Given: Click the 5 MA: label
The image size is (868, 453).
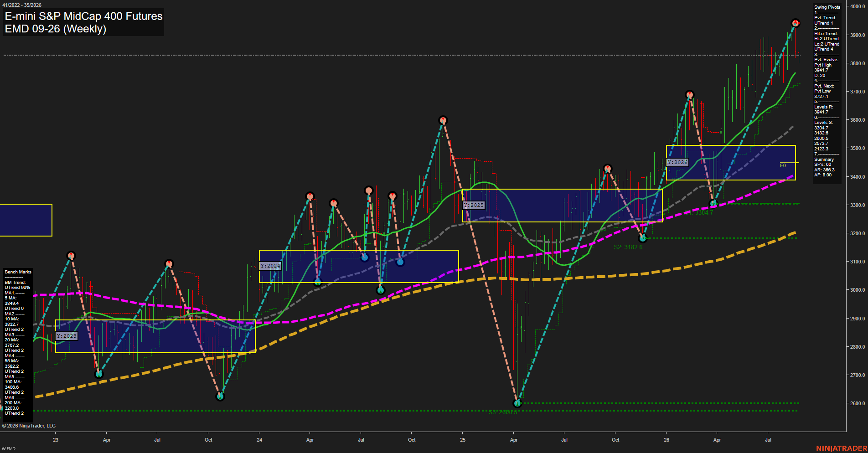Looking at the screenshot, I should 10,298.
